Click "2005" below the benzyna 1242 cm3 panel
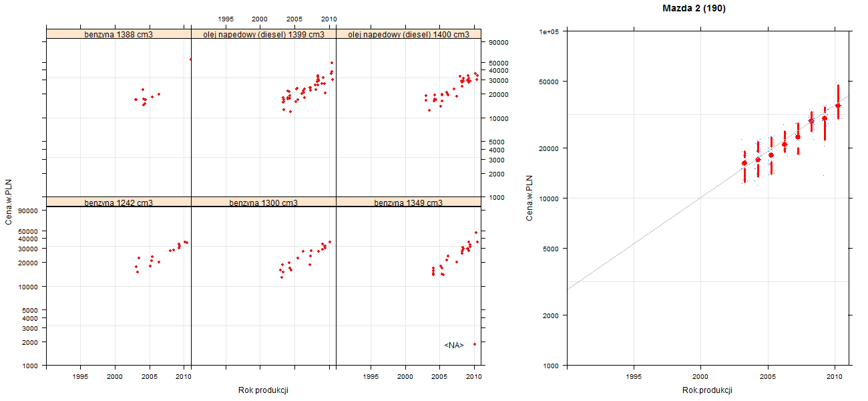This screenshot has height=401, width=868. click(150, 377)
